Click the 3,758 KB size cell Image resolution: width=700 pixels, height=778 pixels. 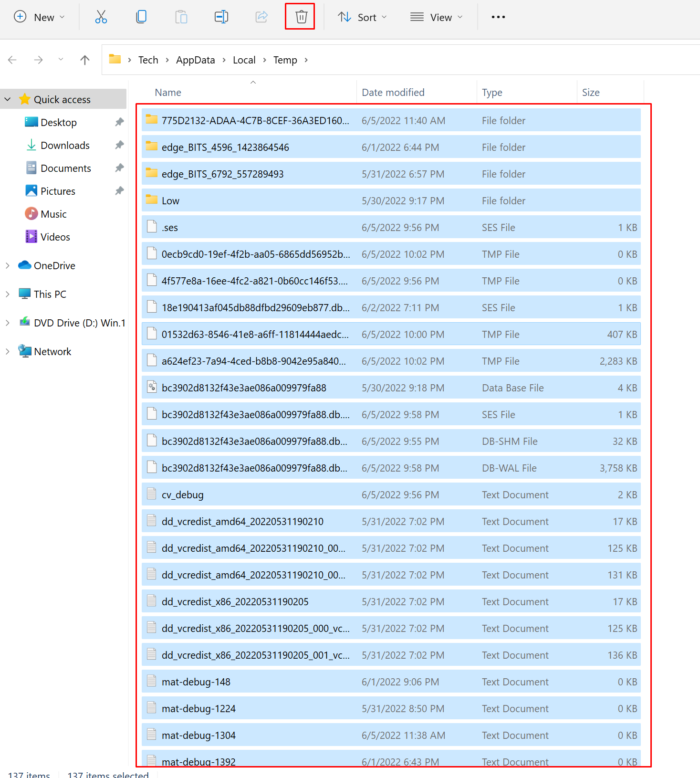(x=618, y=468)
